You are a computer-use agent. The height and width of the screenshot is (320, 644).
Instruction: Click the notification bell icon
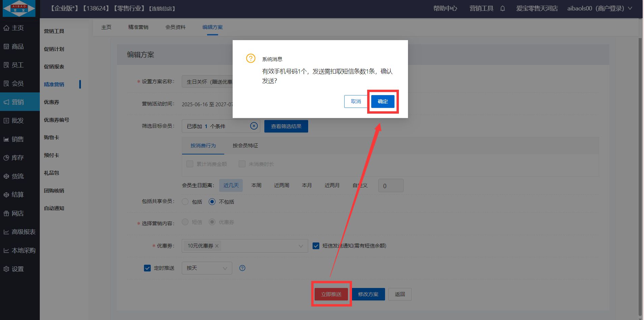pyautogui.click(x=502, y=8)
